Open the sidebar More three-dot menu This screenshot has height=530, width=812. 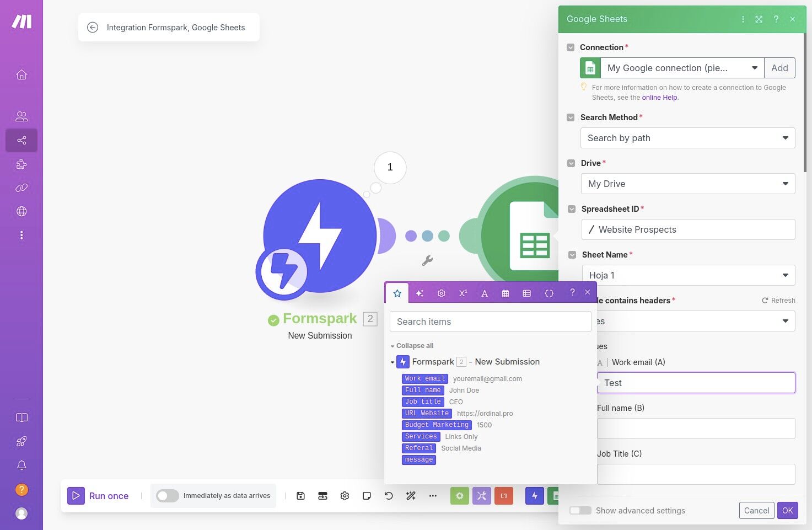21,235
